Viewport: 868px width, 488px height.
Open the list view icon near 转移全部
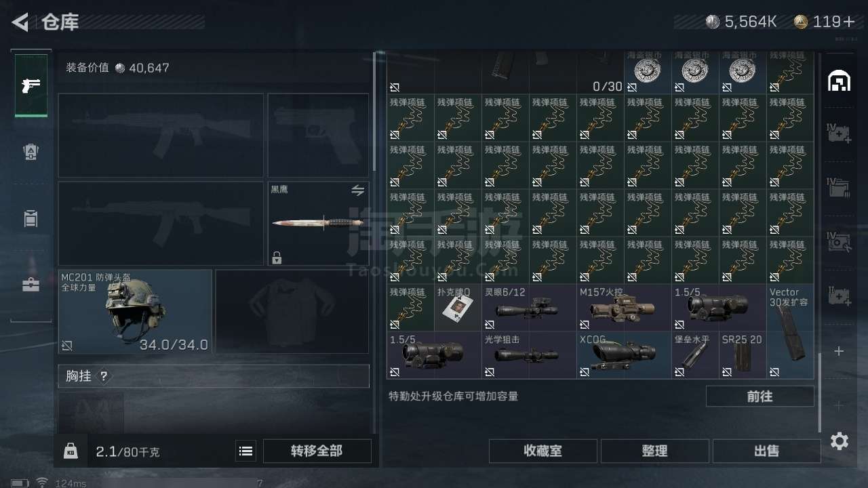tap(246, 451)
